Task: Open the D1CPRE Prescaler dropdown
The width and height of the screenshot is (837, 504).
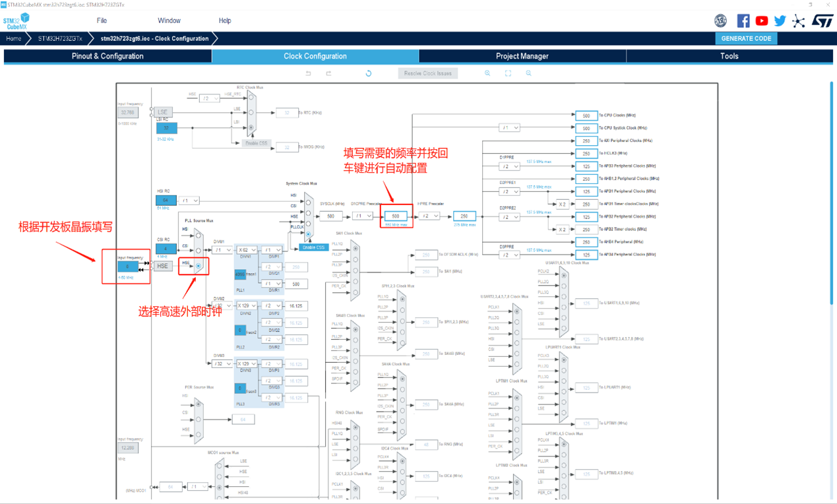Action: click(362, 216)
